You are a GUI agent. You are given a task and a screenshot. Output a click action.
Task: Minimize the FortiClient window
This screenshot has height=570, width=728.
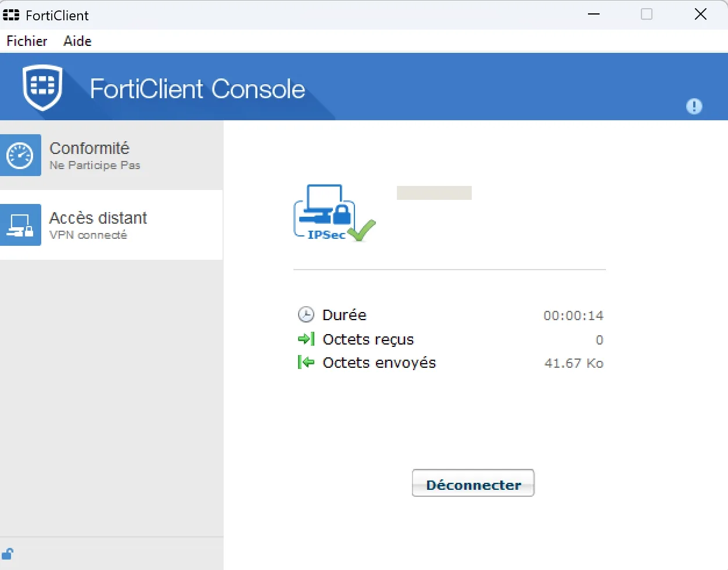[594, 14]
